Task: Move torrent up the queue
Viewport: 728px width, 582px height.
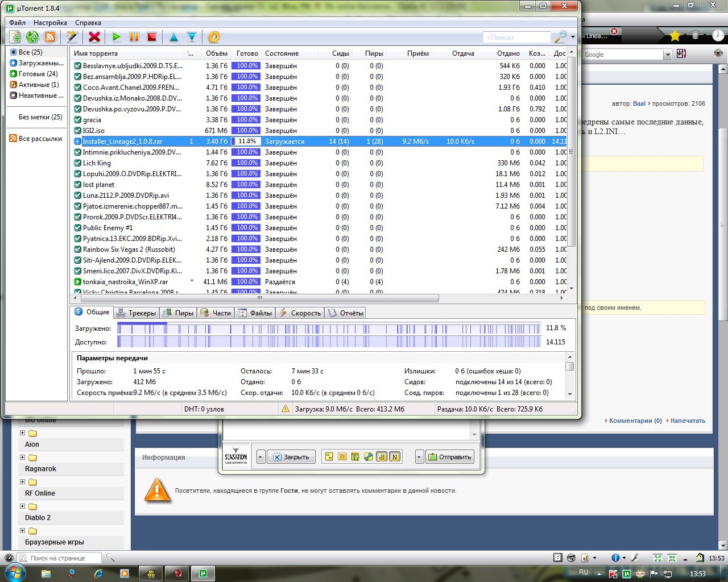Action: pyautogui.click(x=174, y=37)
